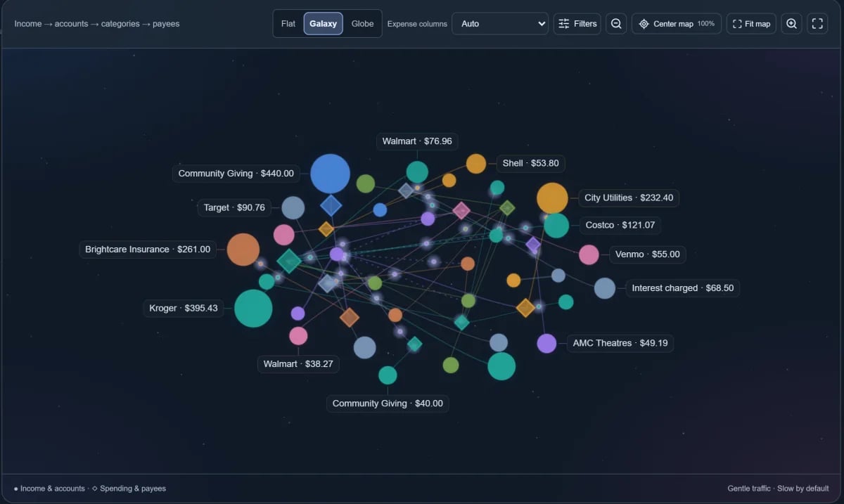
Task: Switch to the Flat view tab
Action: pyautogui.click(x=288, y=23)
